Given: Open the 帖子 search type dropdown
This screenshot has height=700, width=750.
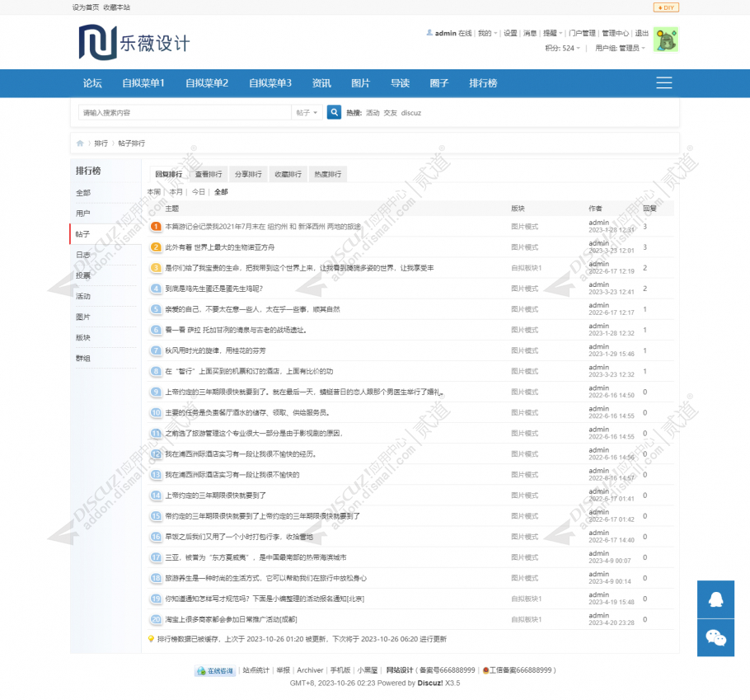Looking at the screenshot, I should click(307, 112).
